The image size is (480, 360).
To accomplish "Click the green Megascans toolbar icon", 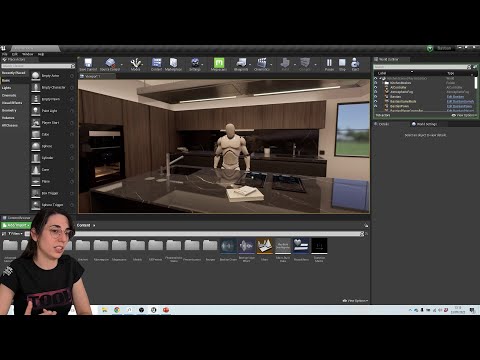I will (219, 64).
